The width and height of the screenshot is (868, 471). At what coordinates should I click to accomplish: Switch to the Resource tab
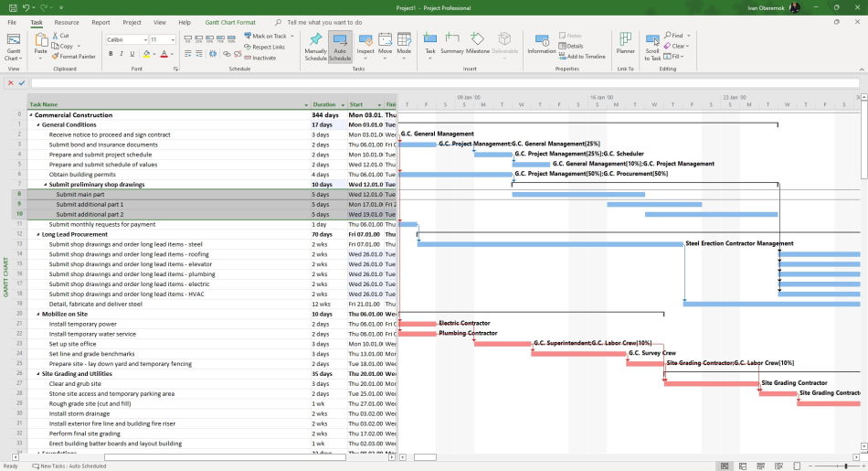[67, 22]
